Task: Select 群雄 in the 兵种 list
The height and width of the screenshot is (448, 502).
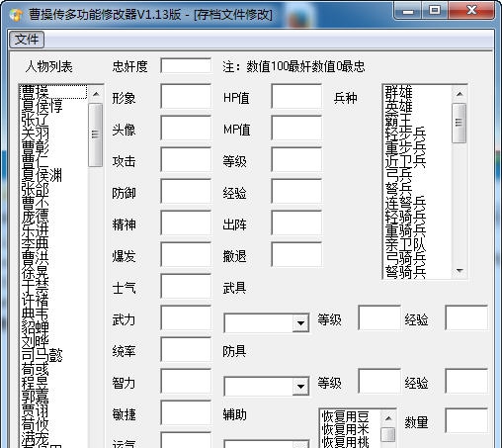Action: click(418, 92)
